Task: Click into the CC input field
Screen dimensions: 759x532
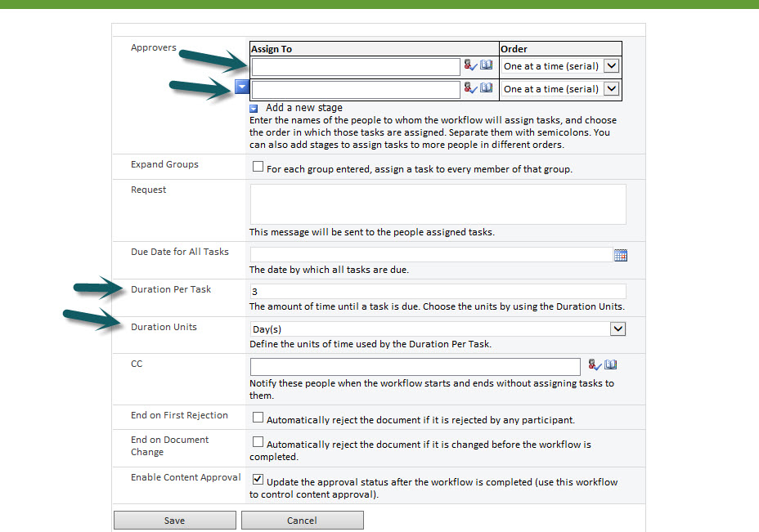Action: click(x=415, y=367)
